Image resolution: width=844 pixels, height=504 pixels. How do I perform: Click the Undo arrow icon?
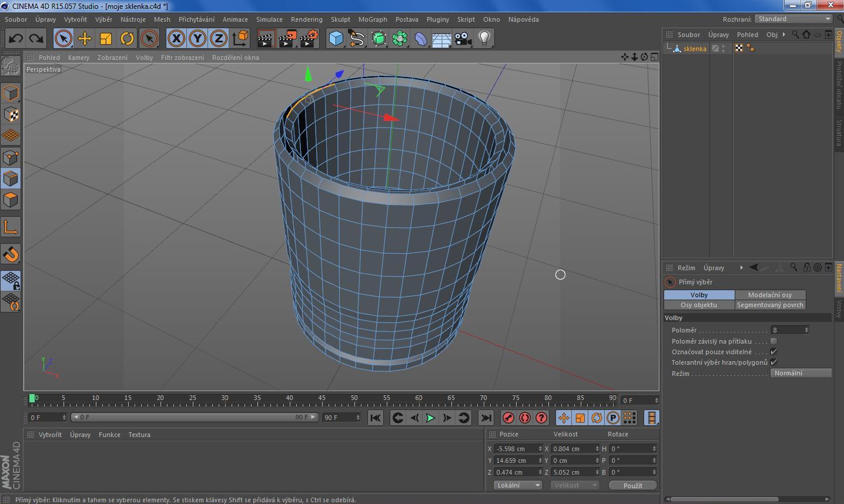point(16,39)
